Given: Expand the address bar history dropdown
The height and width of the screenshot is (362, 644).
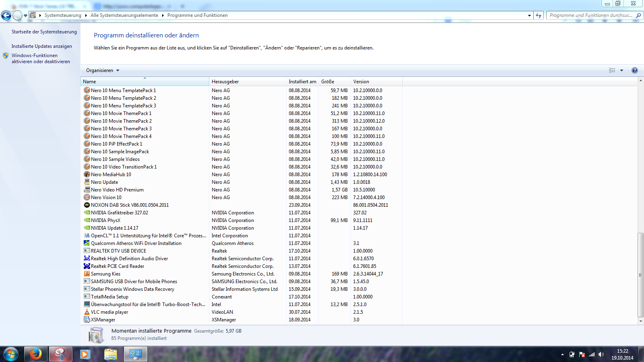Looking at the screenshot, I should point(529,15).
